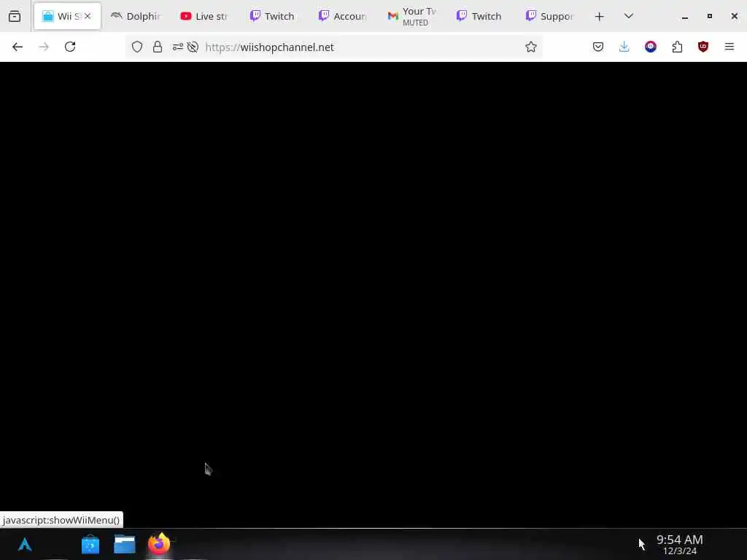Switch to the Live stream YouTube tab

click(x=204, y=16)
